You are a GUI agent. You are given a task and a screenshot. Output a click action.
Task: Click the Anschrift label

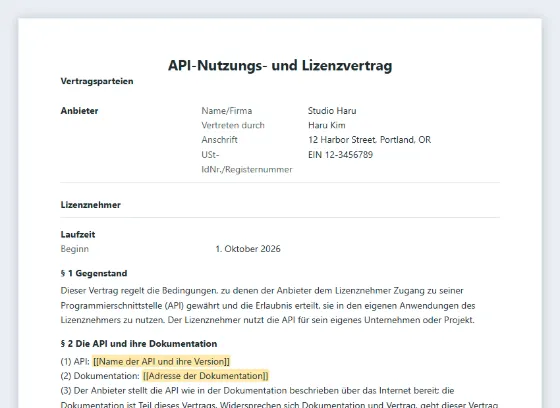click(219, 140)
